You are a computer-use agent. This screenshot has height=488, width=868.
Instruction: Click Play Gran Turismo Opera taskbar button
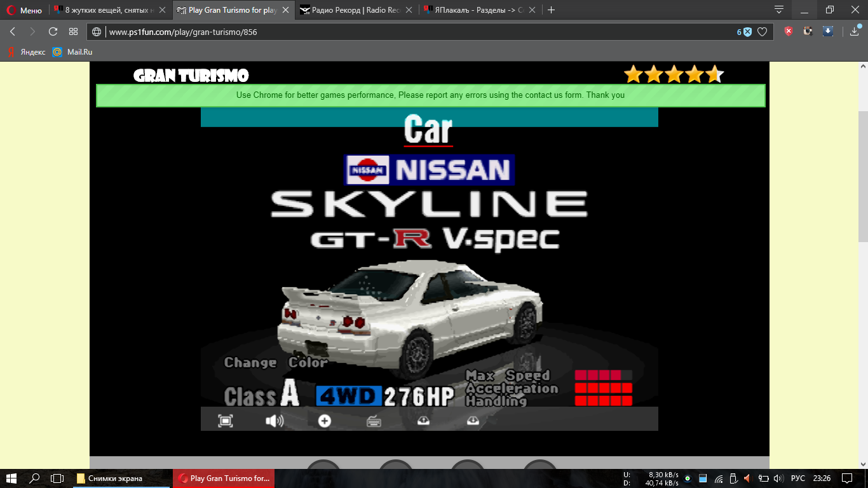224,478
